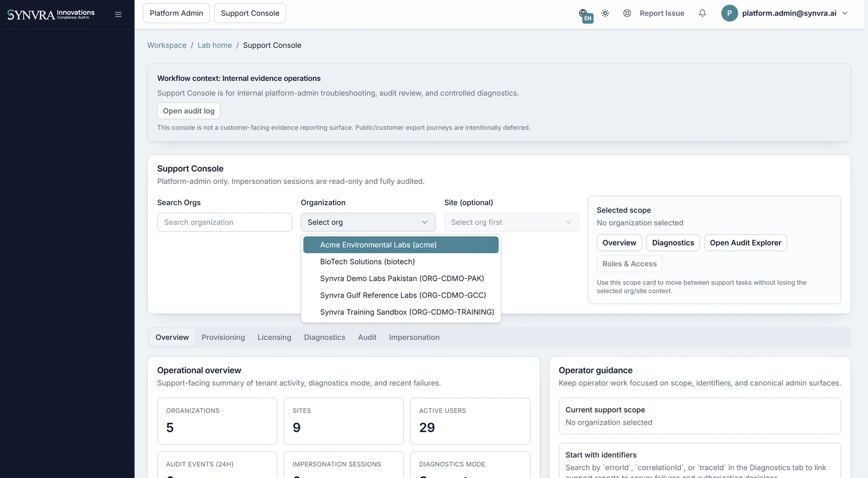Screen dimensions: 868x478
Task: Open the Select org first site dropdown
Action: (512, 222)
